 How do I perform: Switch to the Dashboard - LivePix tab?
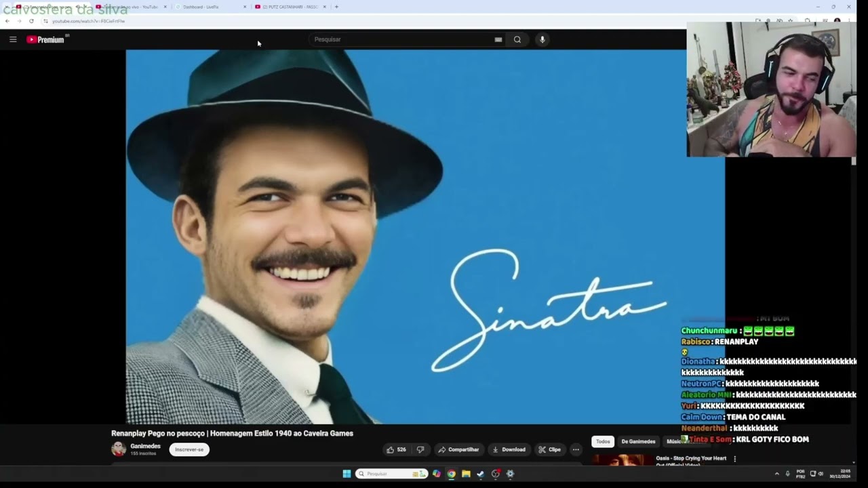point(207,7)
